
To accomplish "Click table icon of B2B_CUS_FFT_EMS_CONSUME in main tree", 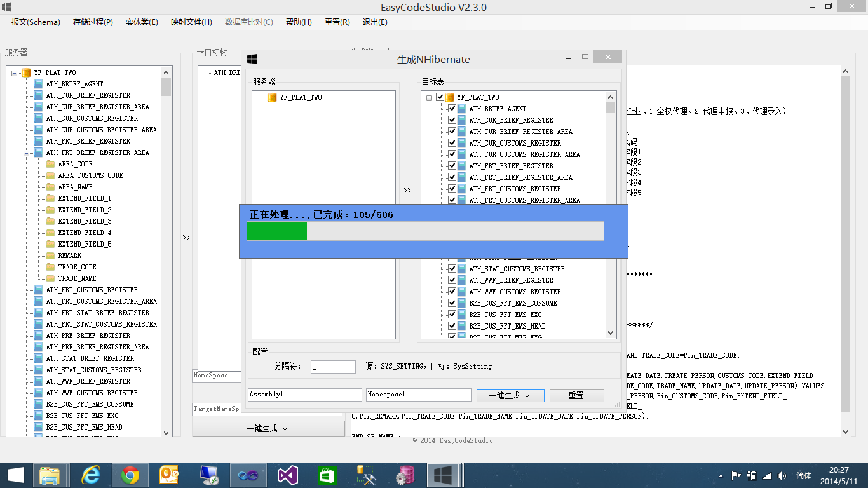I will click(39, 404).
